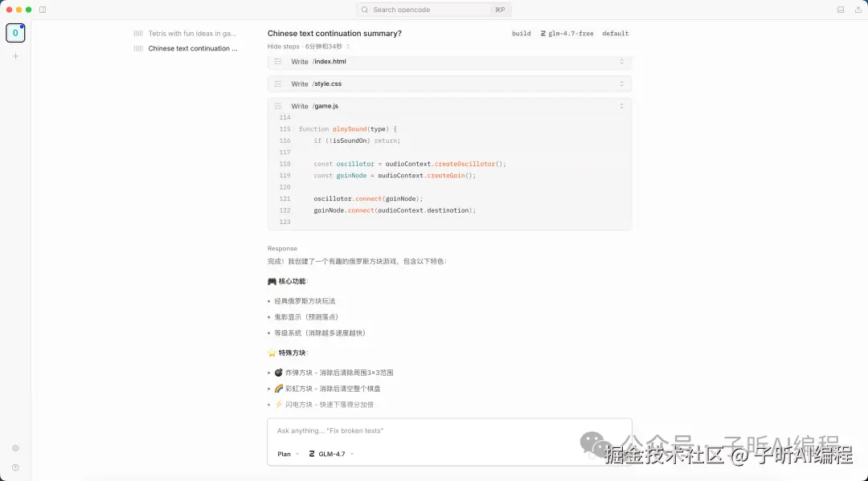Click the build agent label
The image size is (868, 481).
point(521,34)
